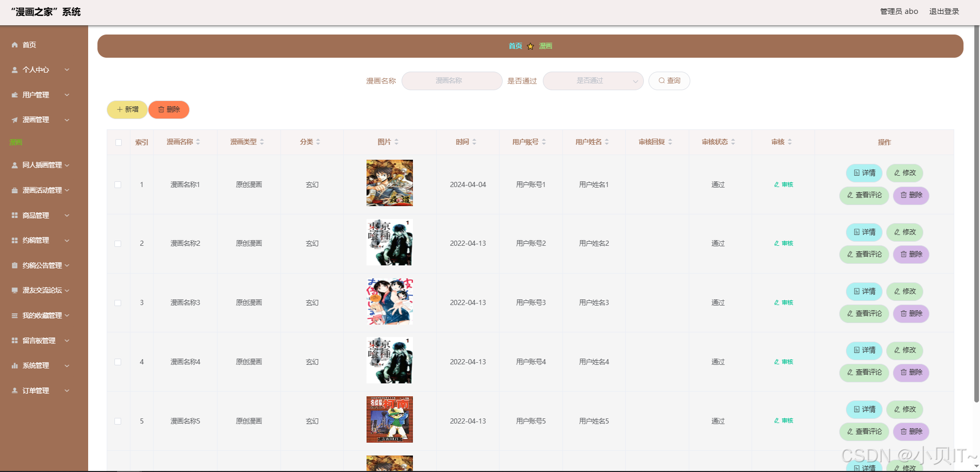Sort by 审核 column arrows
Screen dimensions: 980x472
790,142
